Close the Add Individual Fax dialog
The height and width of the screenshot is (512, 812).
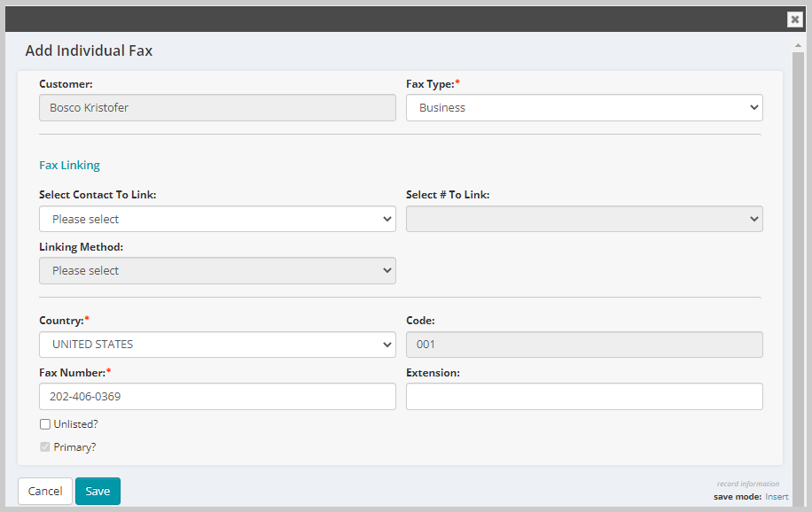tap(794, 19)
